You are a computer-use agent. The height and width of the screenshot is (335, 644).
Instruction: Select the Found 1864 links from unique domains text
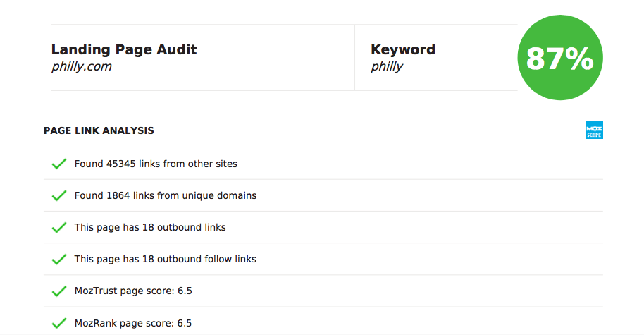(x=166, y=195)
